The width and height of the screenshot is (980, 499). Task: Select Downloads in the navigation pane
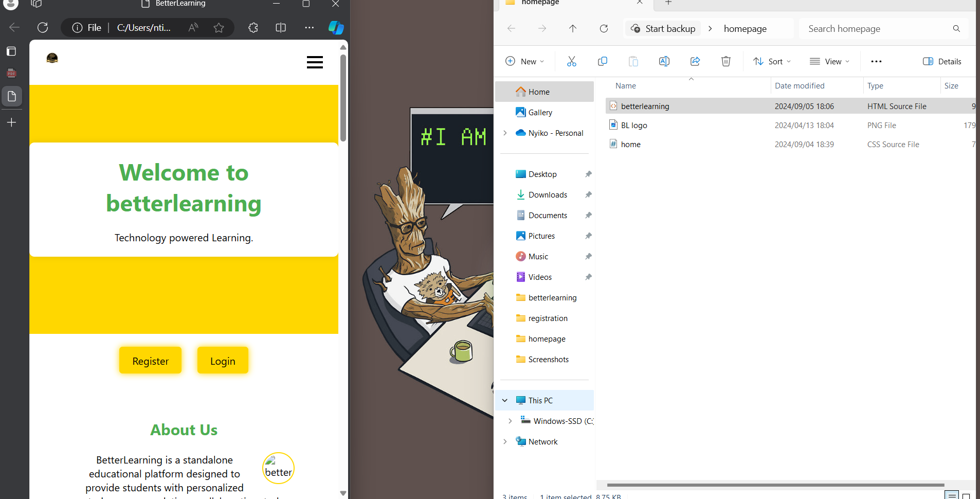pyautogui.click(x=548, y=194)
